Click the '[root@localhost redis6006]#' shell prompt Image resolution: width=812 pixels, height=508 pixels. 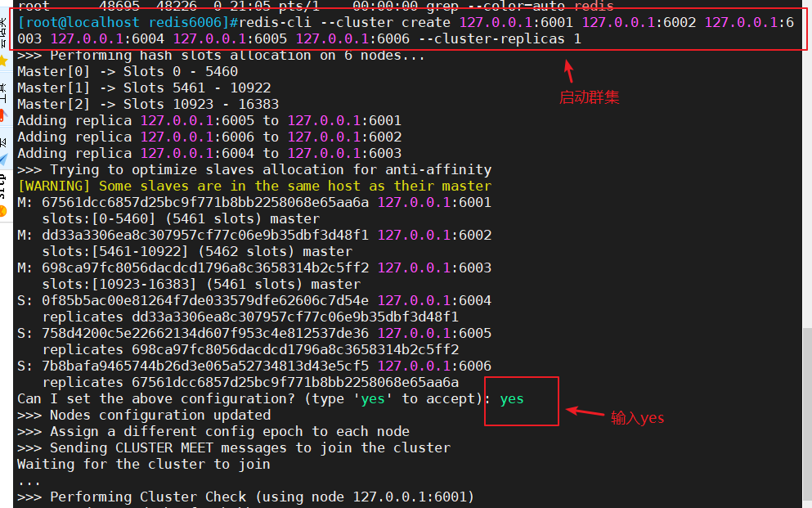point(128,22)
